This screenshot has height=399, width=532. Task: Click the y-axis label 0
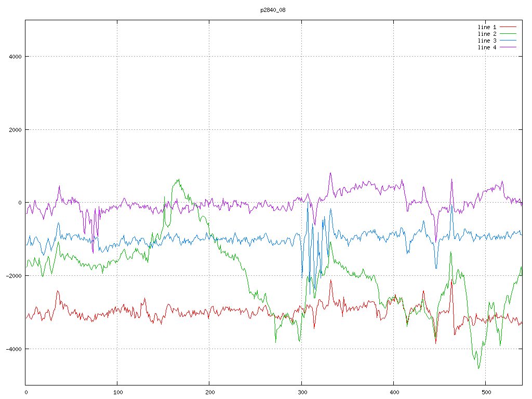(x=20, y=203)
